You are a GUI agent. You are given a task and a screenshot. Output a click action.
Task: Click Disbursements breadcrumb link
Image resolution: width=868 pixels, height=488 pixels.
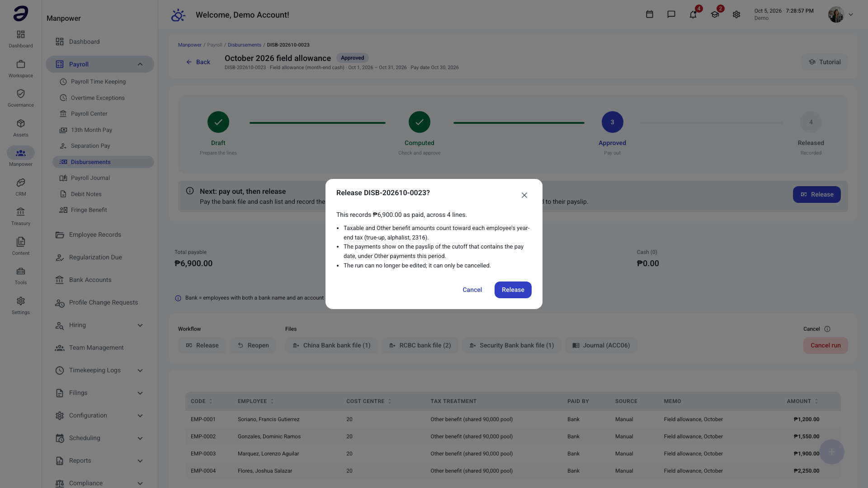(x=245, y=45)
